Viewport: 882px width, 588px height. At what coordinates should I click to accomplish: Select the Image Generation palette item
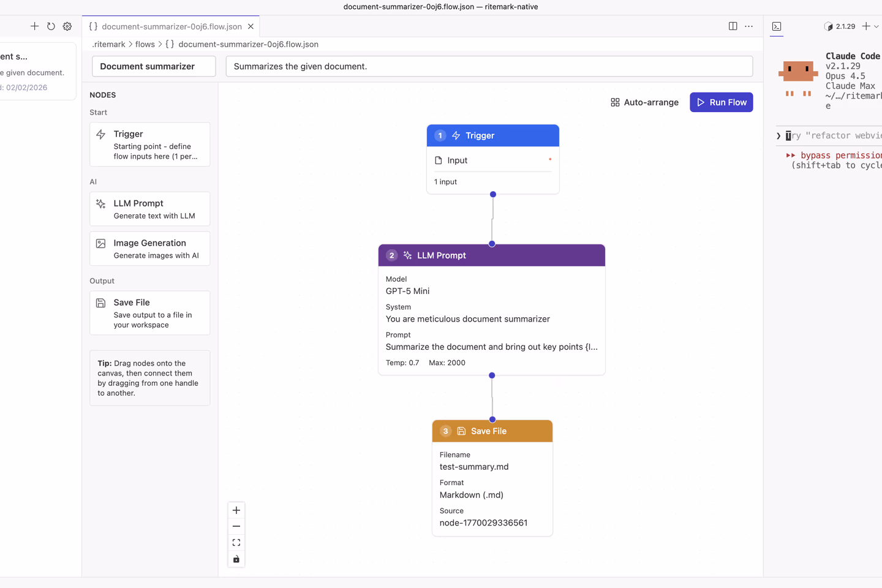click(x=149, y=249)
